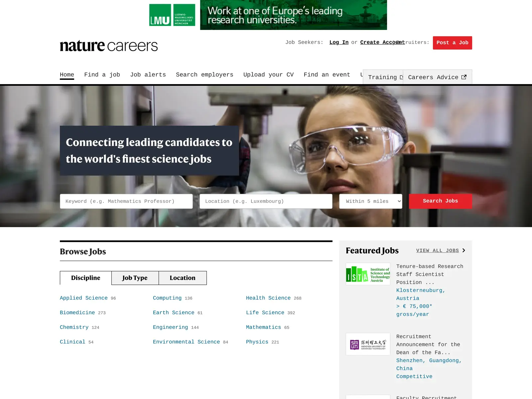This screenshot has width=532, height=399.
Task: Switch to the Job Type tab
Action: [135, 278]
